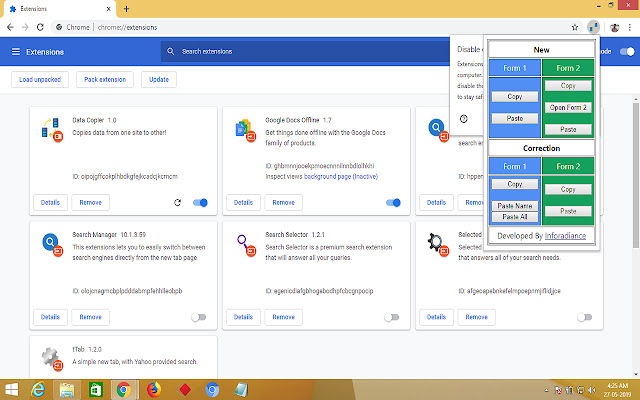The image size is (640, 400).
Task: Go back to previous page
Action: 10,27
